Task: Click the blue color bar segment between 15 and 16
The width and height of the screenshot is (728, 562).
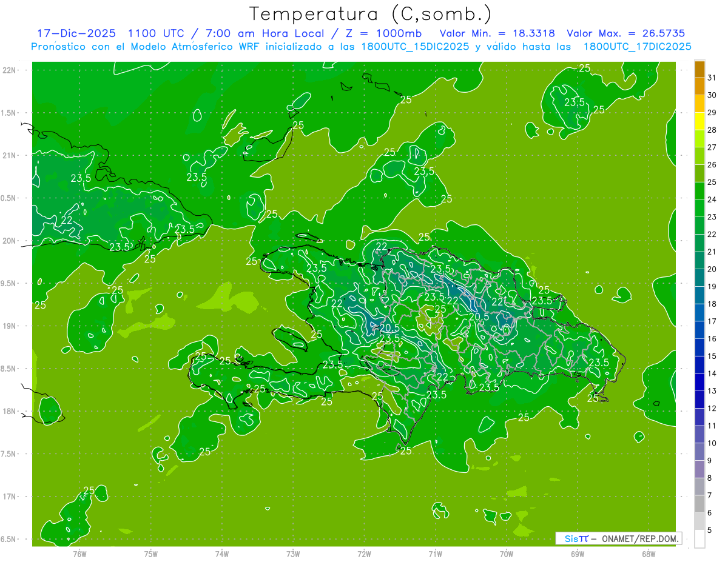Action: pos(699,347)
